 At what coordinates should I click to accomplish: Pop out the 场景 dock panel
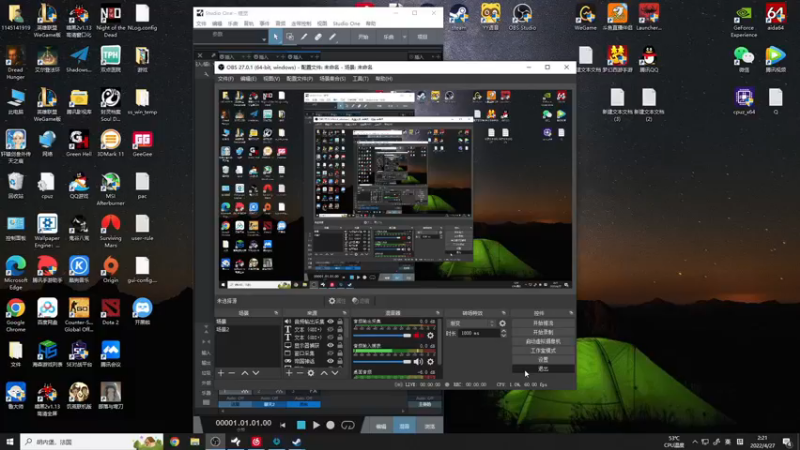(x=276, y=313)
